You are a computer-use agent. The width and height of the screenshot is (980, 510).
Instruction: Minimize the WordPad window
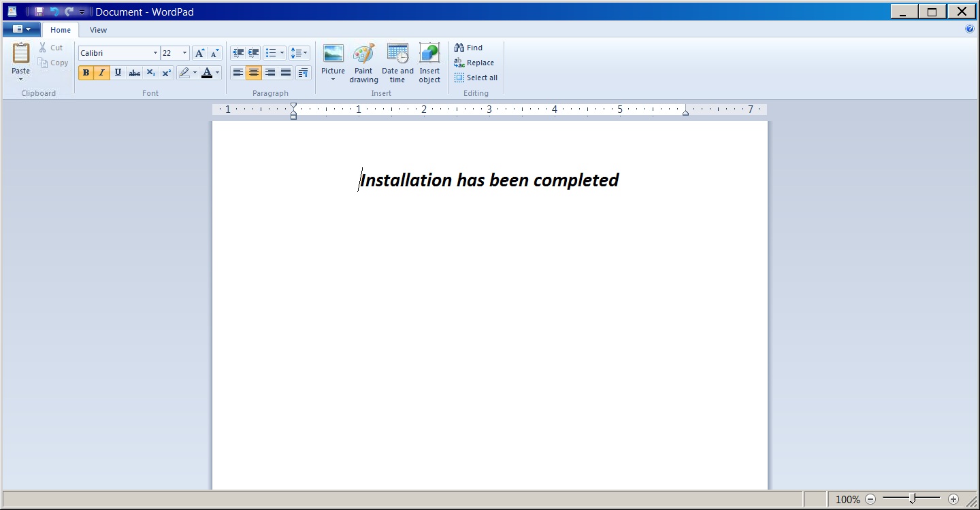click(904, 12)
